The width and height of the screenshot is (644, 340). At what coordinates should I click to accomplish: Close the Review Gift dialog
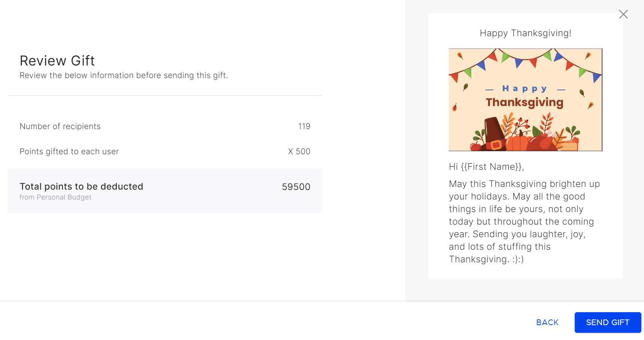pyautogui.click(x=623, y=14)
